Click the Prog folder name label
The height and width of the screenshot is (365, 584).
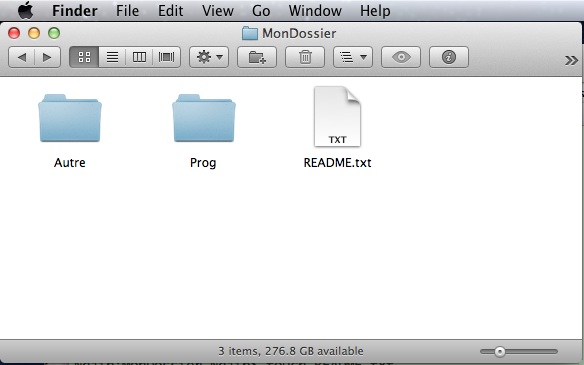coord(203,163)
